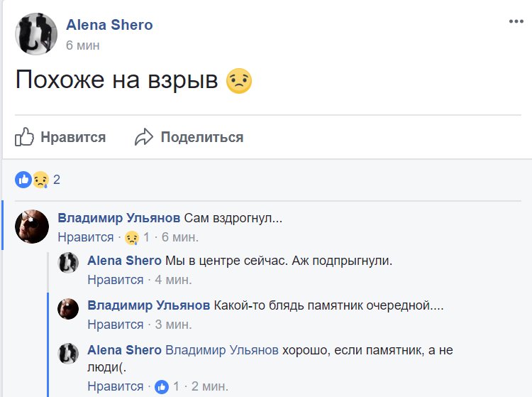Click Alena Shero's post author avatar
The width and height of the screenshot is (532, 397).
[x=36, y=33]
